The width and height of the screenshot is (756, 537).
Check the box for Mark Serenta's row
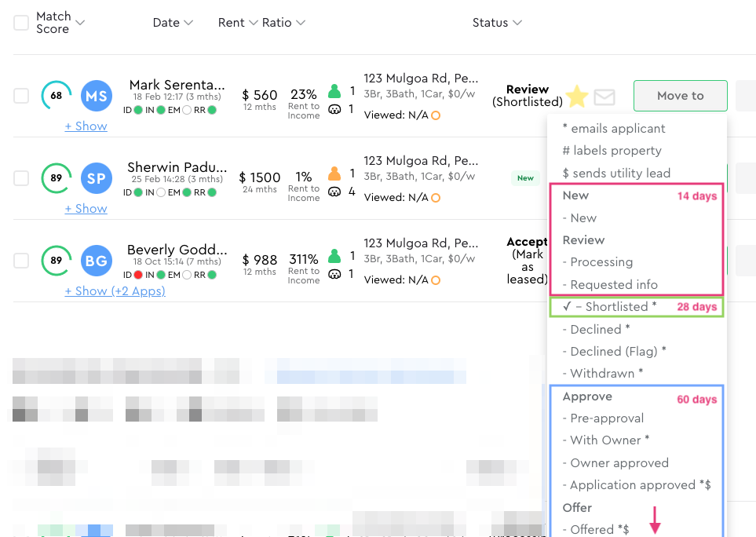click(x=21, y=96)
